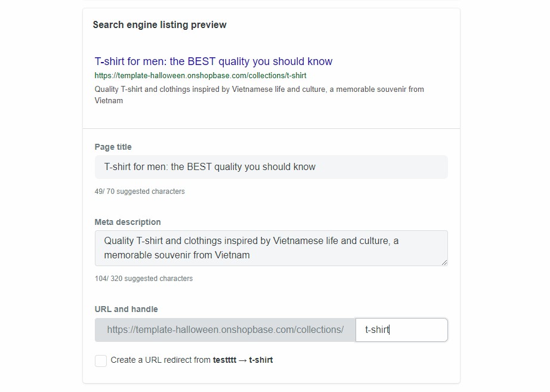
Task: Click the 104/320 suggested characters counter
Action: point(143,278)
